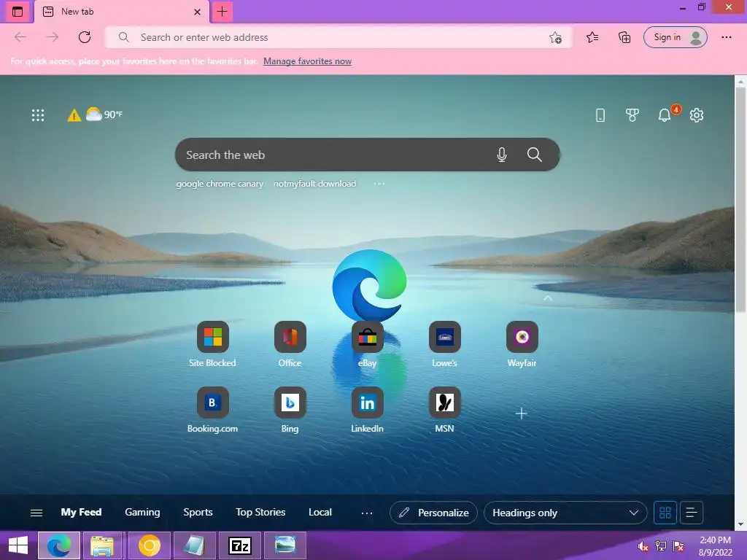Click the Refresh page icon
The image size is (747, 560).
point(85,37)
